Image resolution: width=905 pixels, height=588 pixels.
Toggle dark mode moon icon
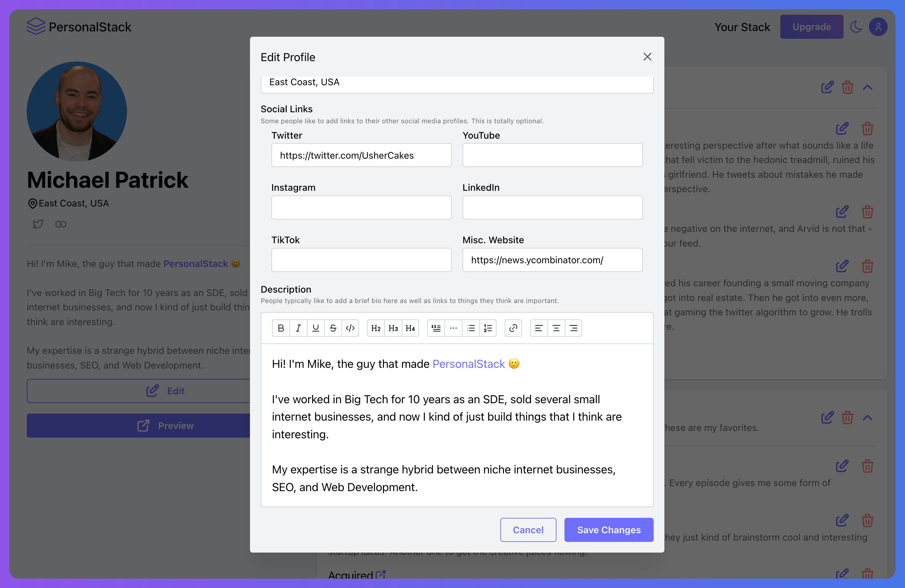(856, 27)
